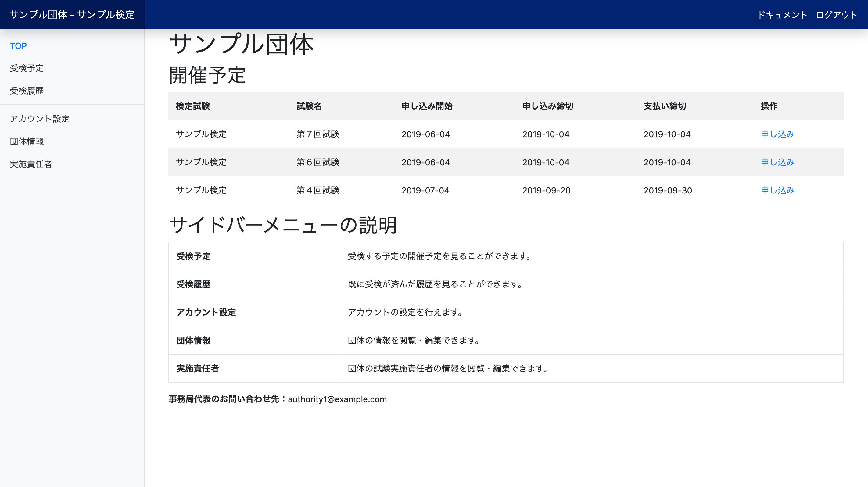Select TOP in the sidebar
Screen dimensions: 868x487
click(x=18, y=46)
